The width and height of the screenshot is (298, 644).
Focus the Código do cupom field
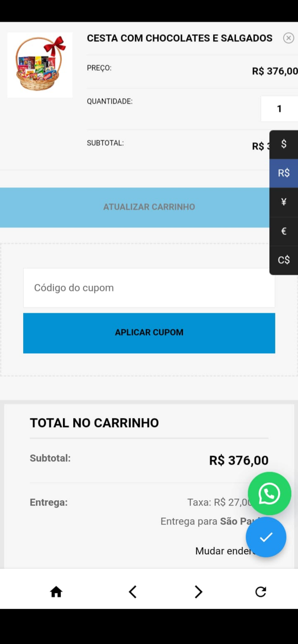[149, 288]
